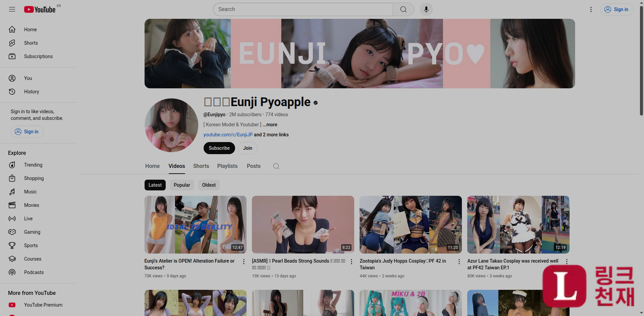The width and height of the screenshot is (644, 316).
Task: Open options for ASMR Pearl Beads video
Action: coord(352,262)
